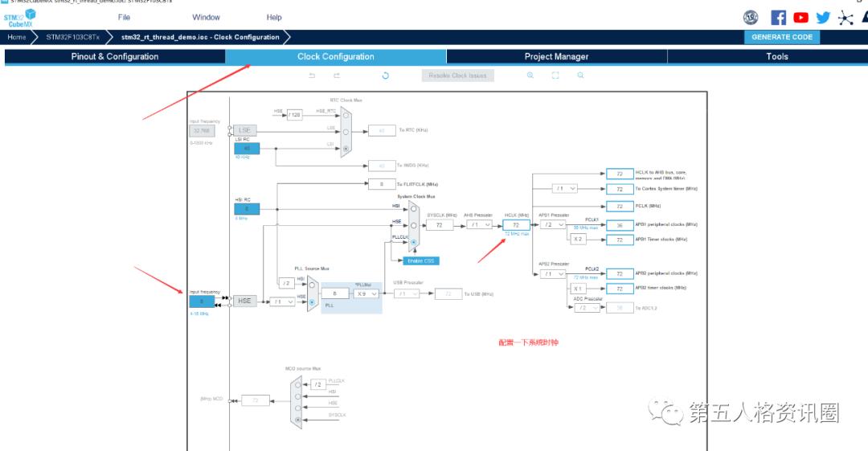Viewport: 868px width, 451px height.
Task: Open the APB2 Prescaler dropdown
Action: [552, 273]
